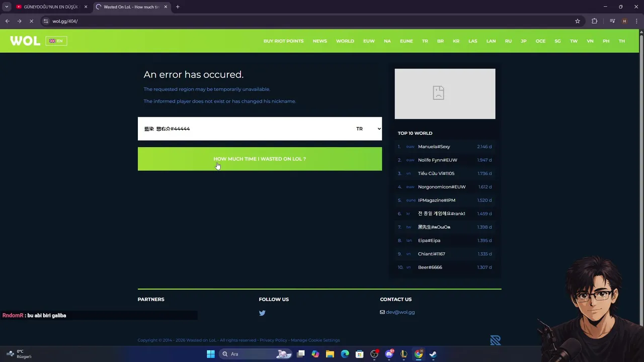Open the PH region menu
The image size is (644, 362).
click(606, 41)
